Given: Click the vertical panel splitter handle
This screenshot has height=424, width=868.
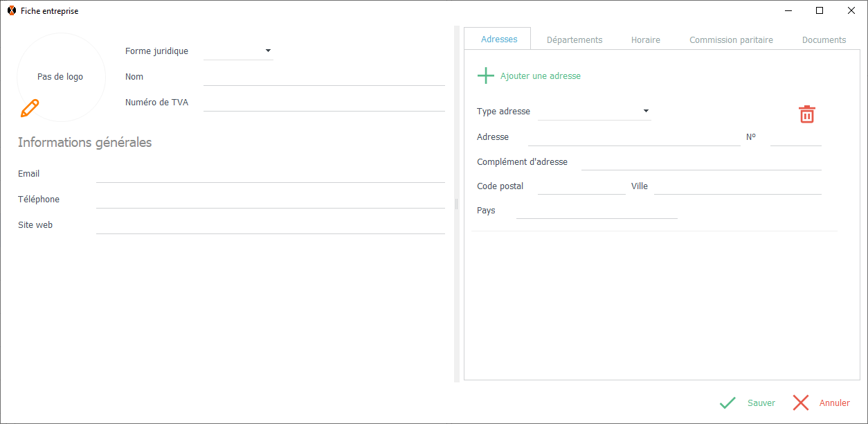Looking at the screenshot, I should click(x=456, y=204).
